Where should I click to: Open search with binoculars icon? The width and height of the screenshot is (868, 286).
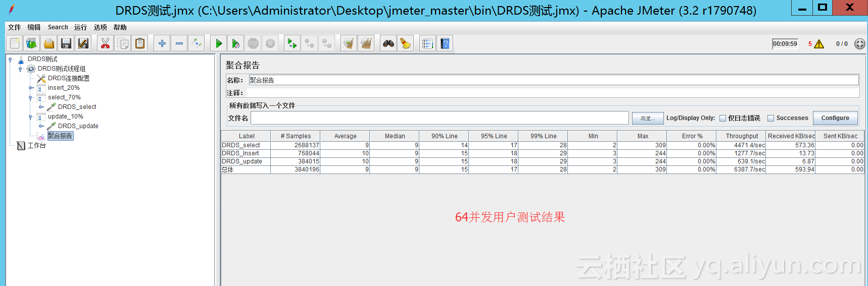(x=389, y=43)
